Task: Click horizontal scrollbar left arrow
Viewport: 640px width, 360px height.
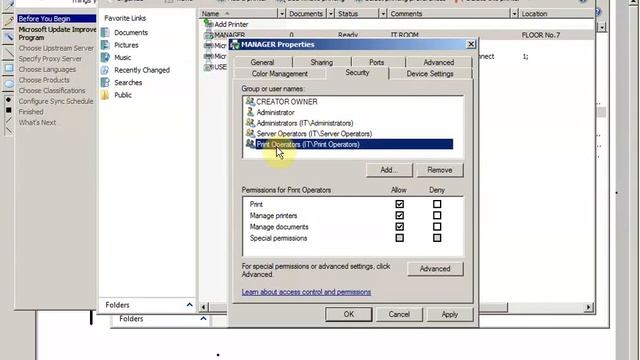Action: click(204, 307)
